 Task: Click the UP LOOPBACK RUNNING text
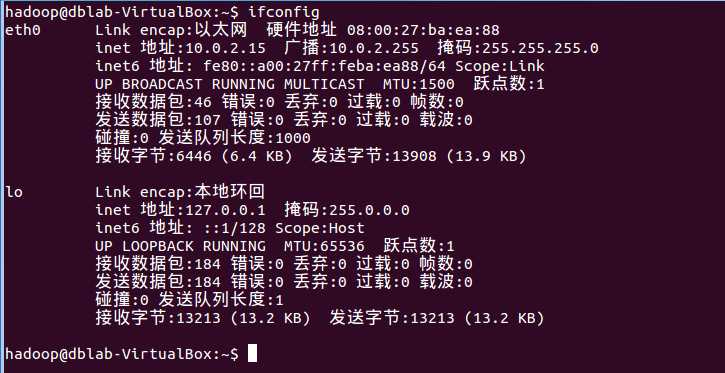coord(181,246)
